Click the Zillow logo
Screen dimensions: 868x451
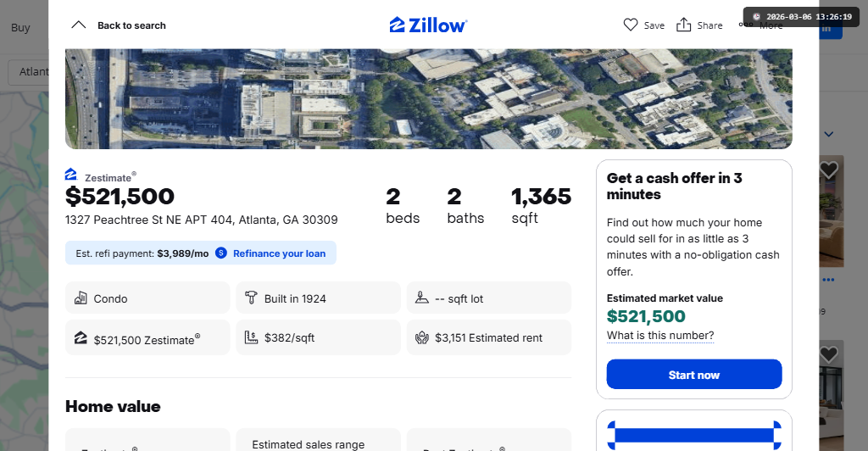point(428,25)
